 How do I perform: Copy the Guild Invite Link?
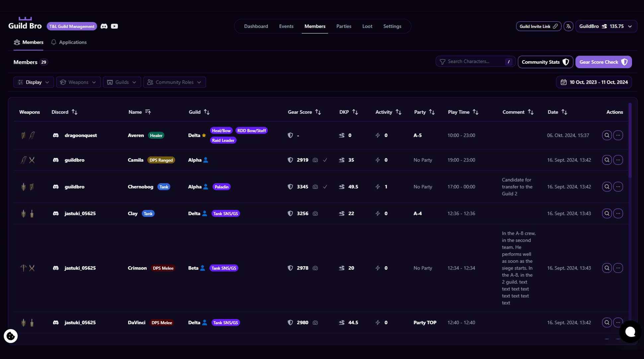click(x=538, y=26)
